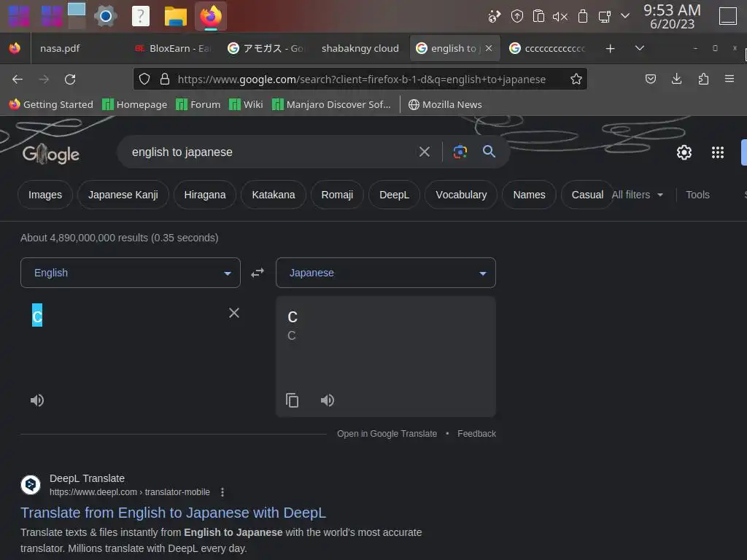Screen dimensions: 747x560
Task: Open the downloads panel
Action: point(676,79)
